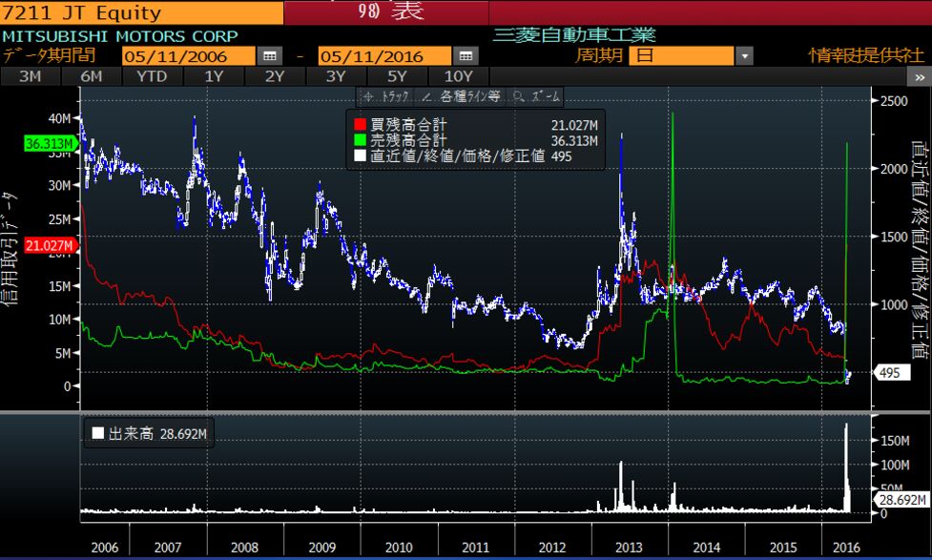Click the 三菱自動車工業 company name text
Image resolution: width=932 pixels, height=560 pixels.
tap(574, 35)
